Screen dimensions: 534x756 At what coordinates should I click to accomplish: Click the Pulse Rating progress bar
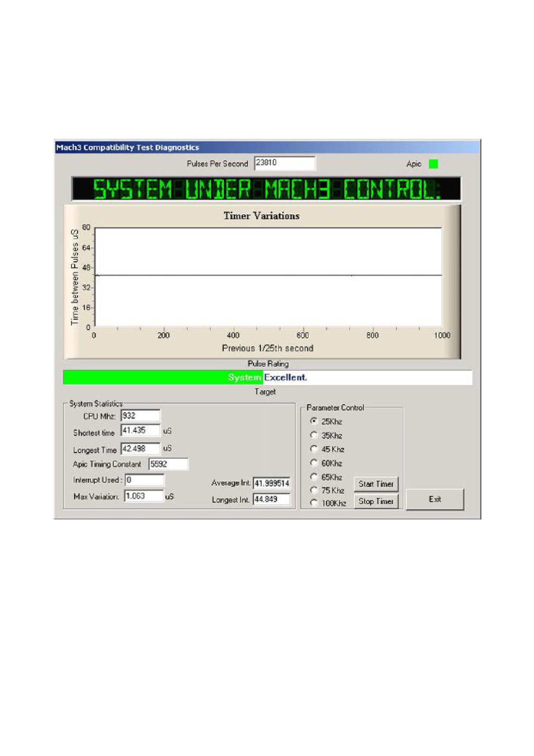[x=267, y=377]
